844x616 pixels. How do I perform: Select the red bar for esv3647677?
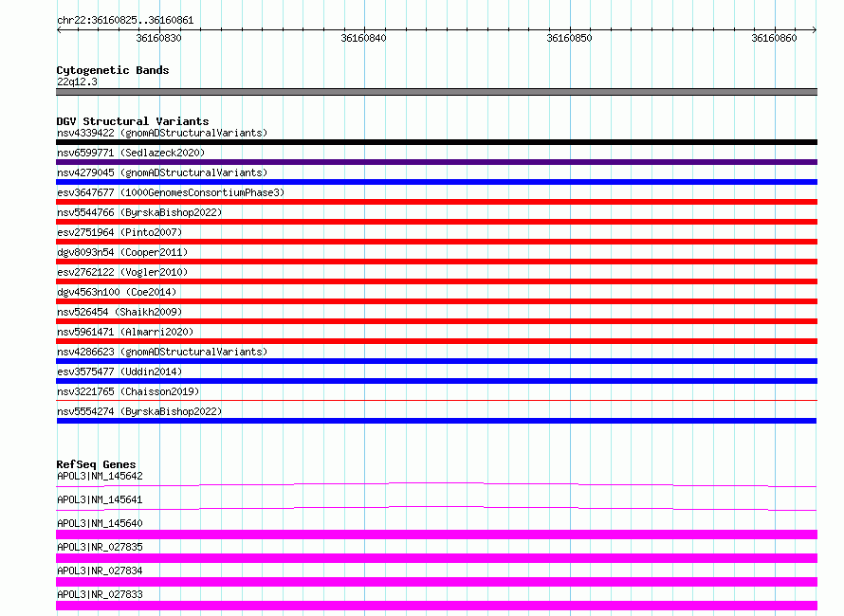436,202
